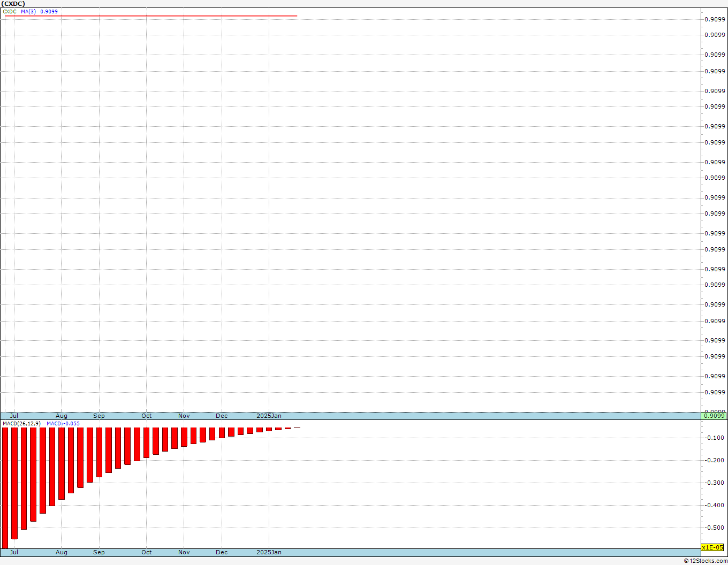Viewport: 728px width, 565px height.
Task: Click the blue 0.9099 MA value in legend
Action: [x=49, y=11]
